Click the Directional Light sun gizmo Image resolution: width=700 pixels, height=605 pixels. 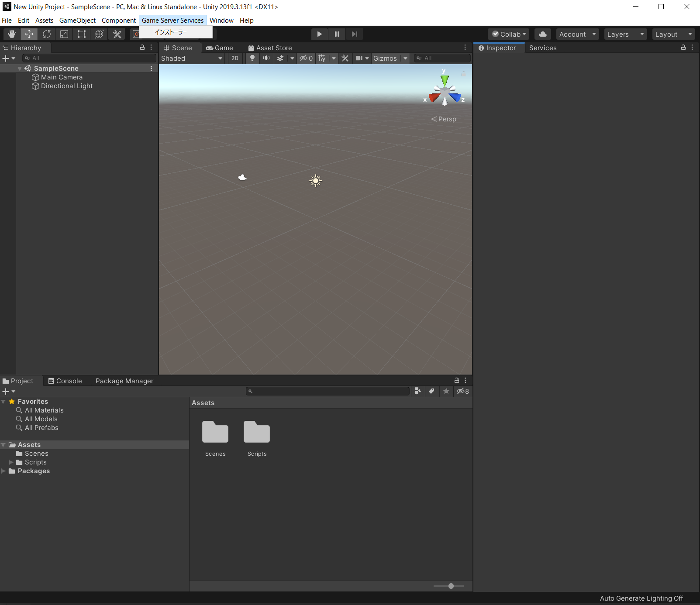tap(316, 181)
